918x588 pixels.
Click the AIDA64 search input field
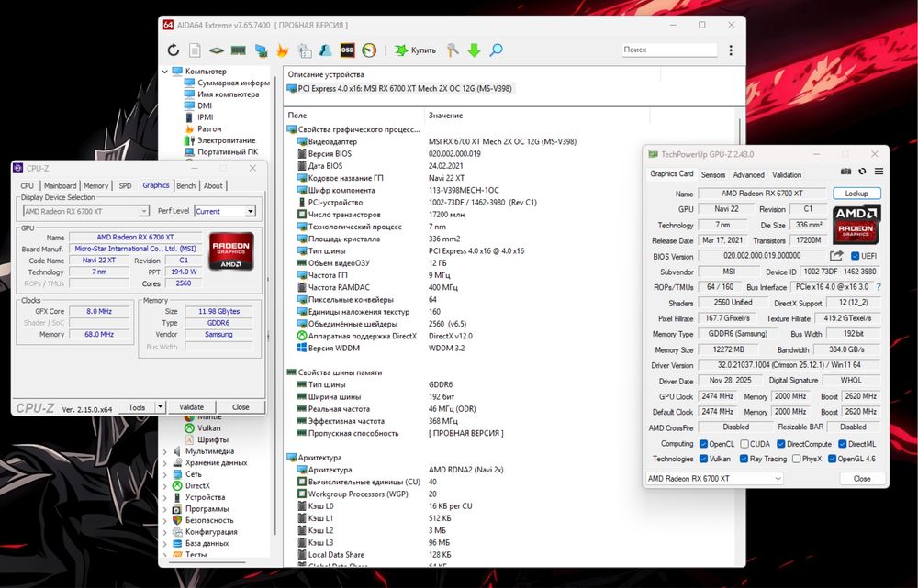tap(667, 50)
